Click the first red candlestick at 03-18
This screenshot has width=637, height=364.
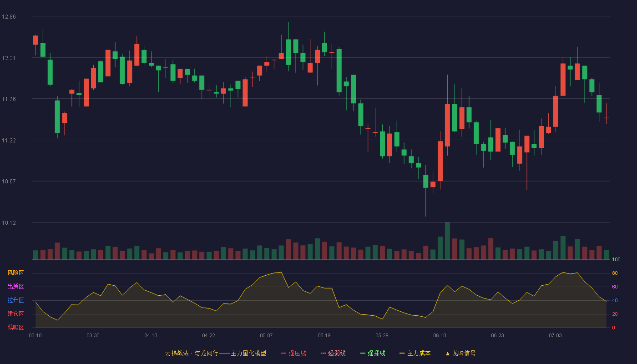tap(35, 40)
